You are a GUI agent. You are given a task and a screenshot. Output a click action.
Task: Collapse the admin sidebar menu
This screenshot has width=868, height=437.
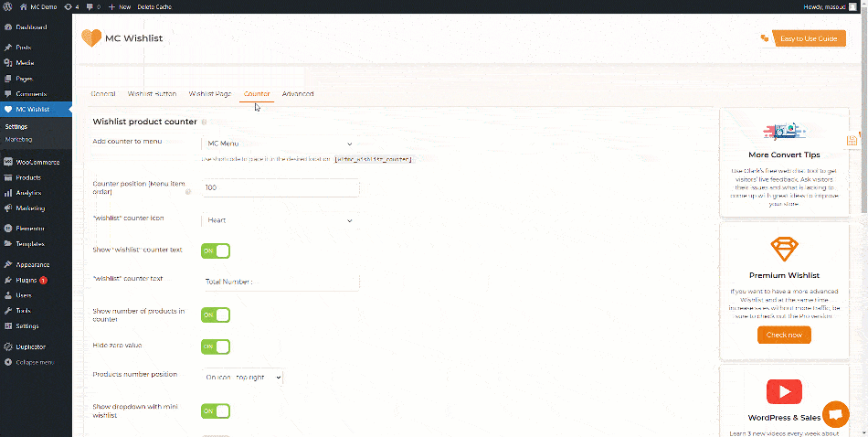36,362
